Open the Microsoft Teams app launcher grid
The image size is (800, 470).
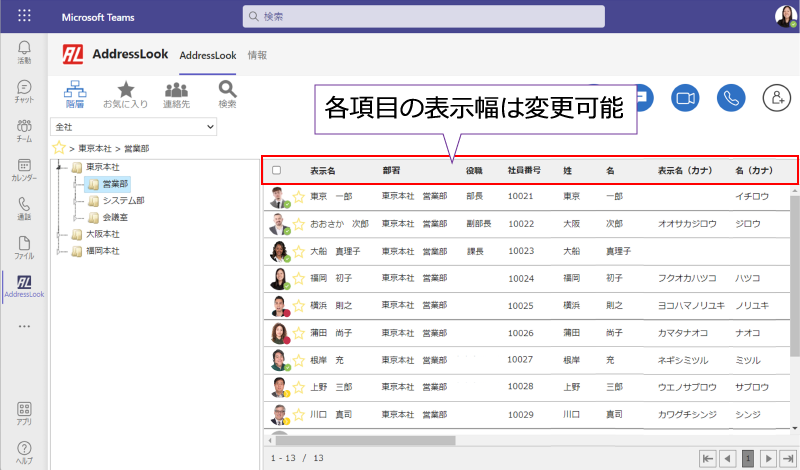click(24, 17)
